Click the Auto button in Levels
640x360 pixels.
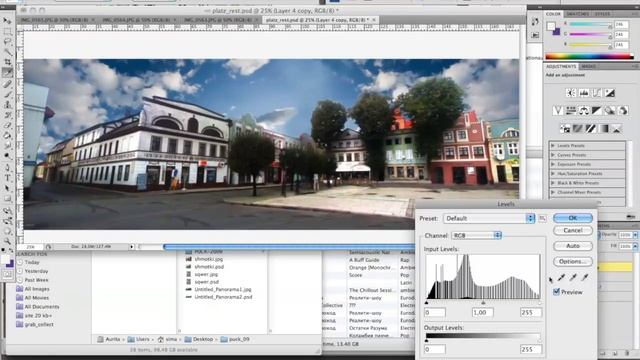pyautogui.click(x=573, y=246)
